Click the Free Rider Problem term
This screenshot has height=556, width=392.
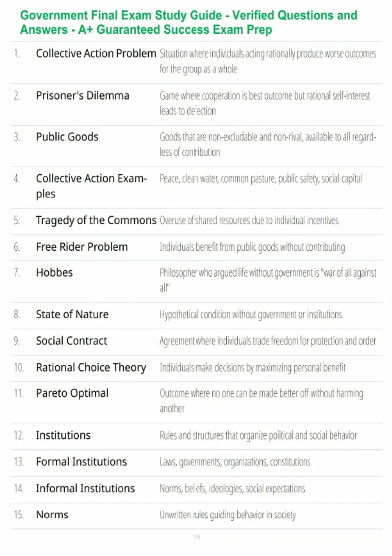click(x=82, y=247)
